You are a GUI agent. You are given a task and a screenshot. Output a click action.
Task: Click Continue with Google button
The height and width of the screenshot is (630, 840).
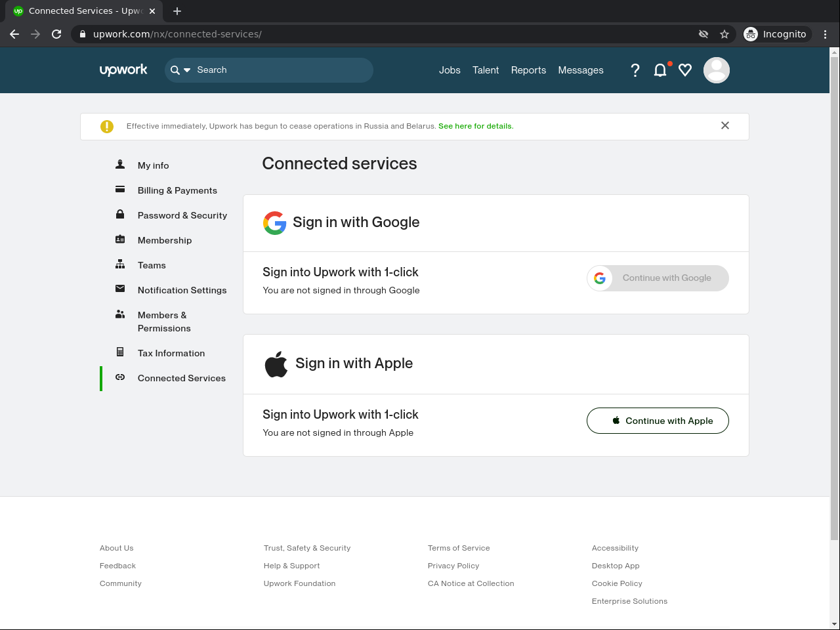[x=658, y=278]
